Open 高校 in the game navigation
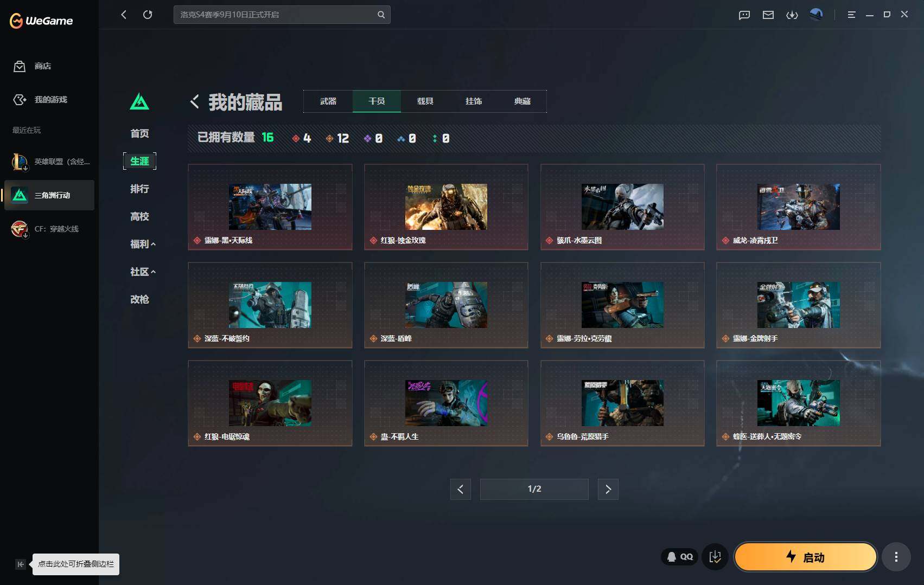Image resolution: width=924 pixels, height=585 pixels. pos(139,216)
